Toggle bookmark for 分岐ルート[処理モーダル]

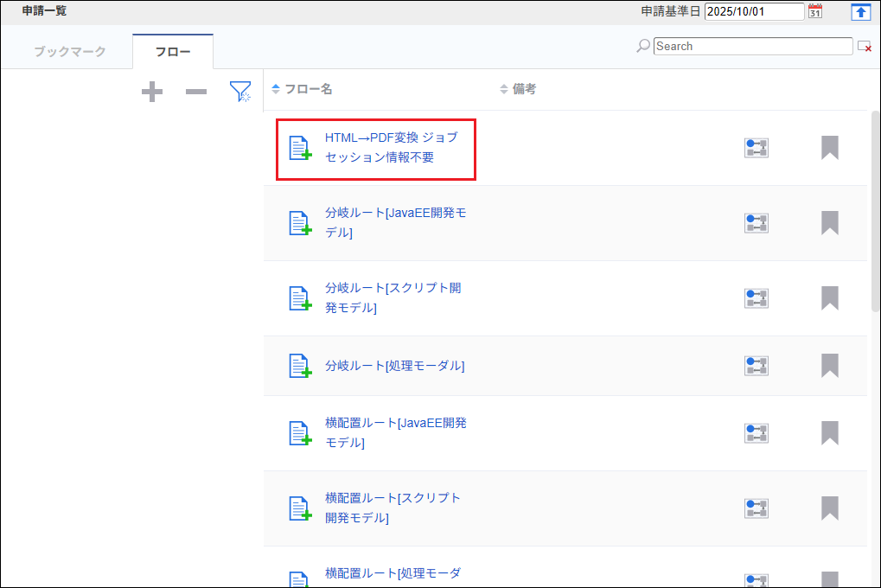click(x=830, y=366)
